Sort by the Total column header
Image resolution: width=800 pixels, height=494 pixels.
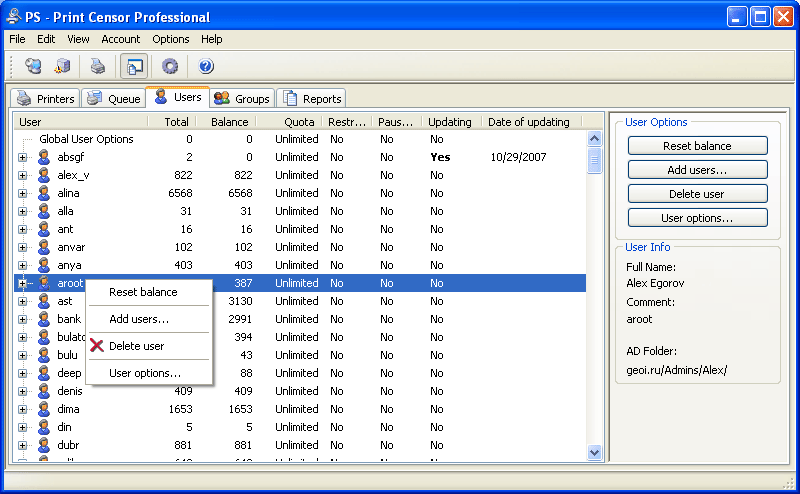(x=172, y=122)
